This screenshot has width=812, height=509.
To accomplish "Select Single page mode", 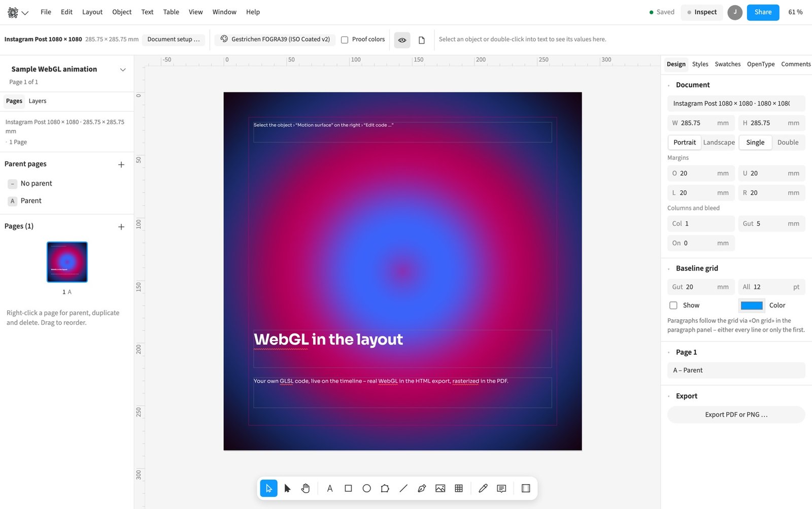I will [x=755, y=143].
